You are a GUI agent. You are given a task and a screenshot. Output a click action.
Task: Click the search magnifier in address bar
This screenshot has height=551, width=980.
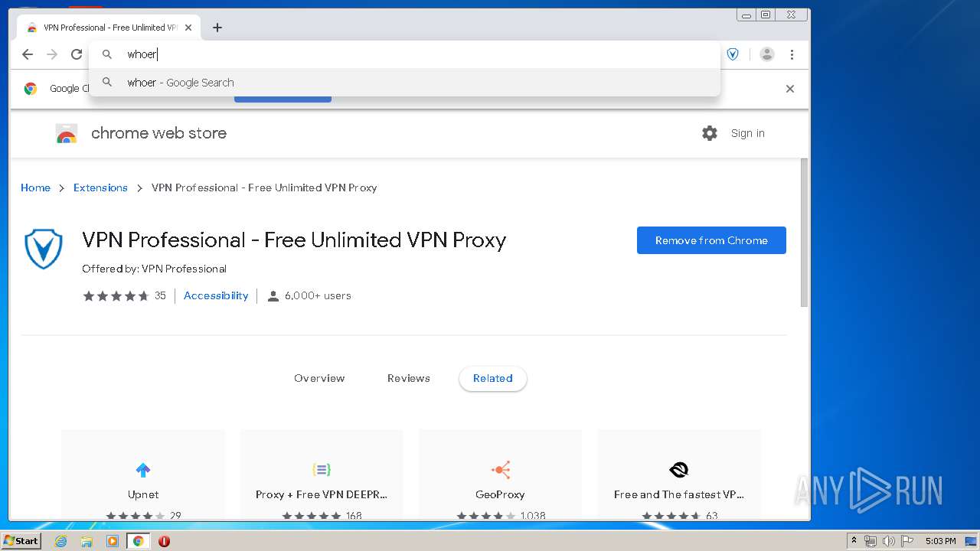click(108, 54)
